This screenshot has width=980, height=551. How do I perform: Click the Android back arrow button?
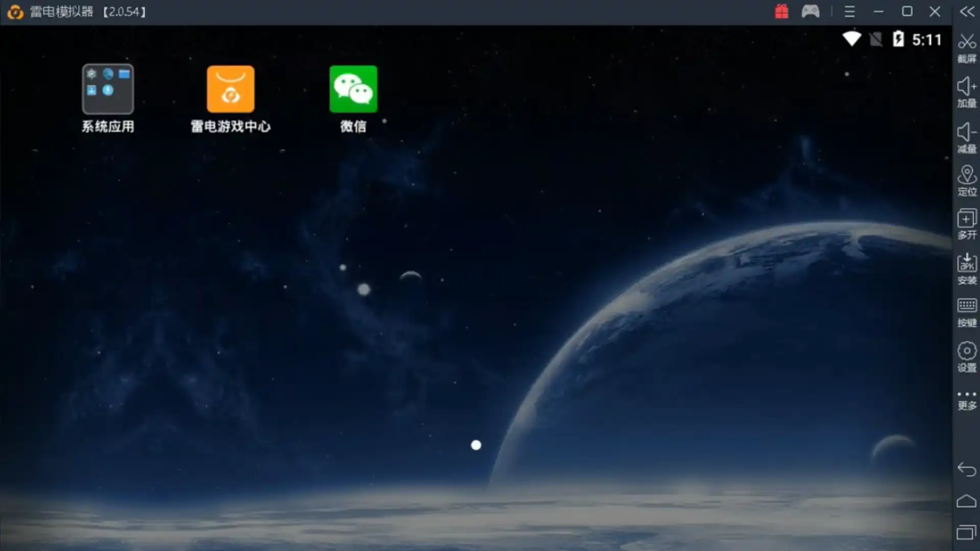(x=967, y=469)
